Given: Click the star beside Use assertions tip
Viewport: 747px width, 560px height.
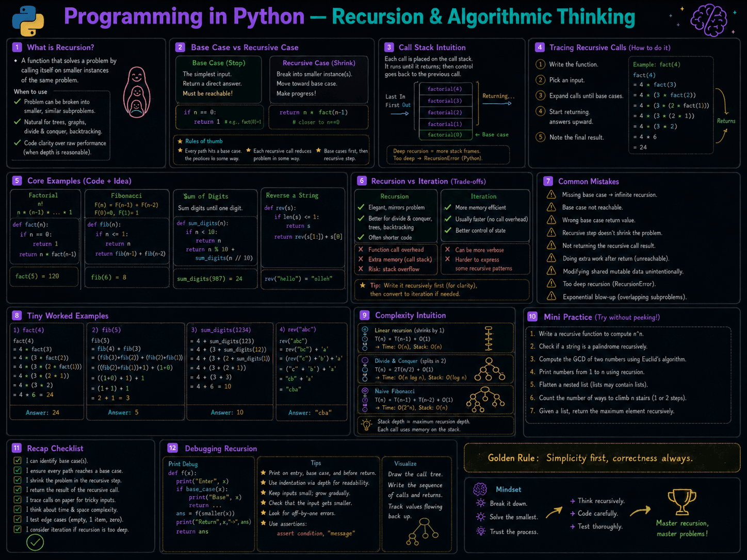Looking at the screenshot, I should pos(263,523).
